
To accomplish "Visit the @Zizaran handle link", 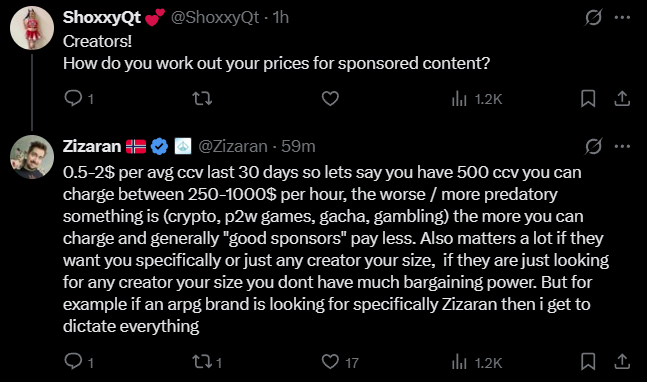I will pyautogui.click(x=233, y=146).
